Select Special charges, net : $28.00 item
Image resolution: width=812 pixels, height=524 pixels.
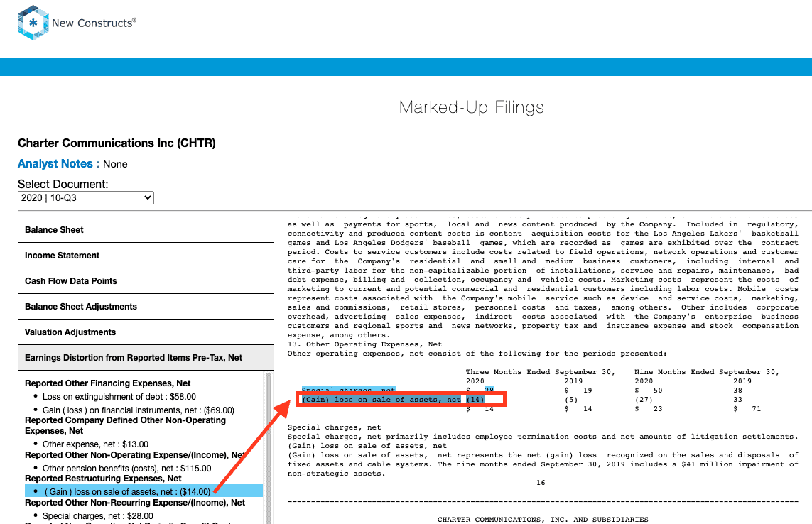pyautogui.click(x=98, y=515)
